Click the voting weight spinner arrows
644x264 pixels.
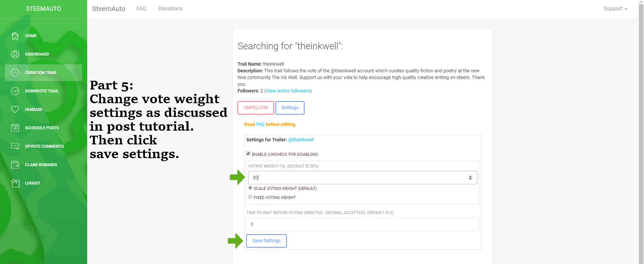470,178
